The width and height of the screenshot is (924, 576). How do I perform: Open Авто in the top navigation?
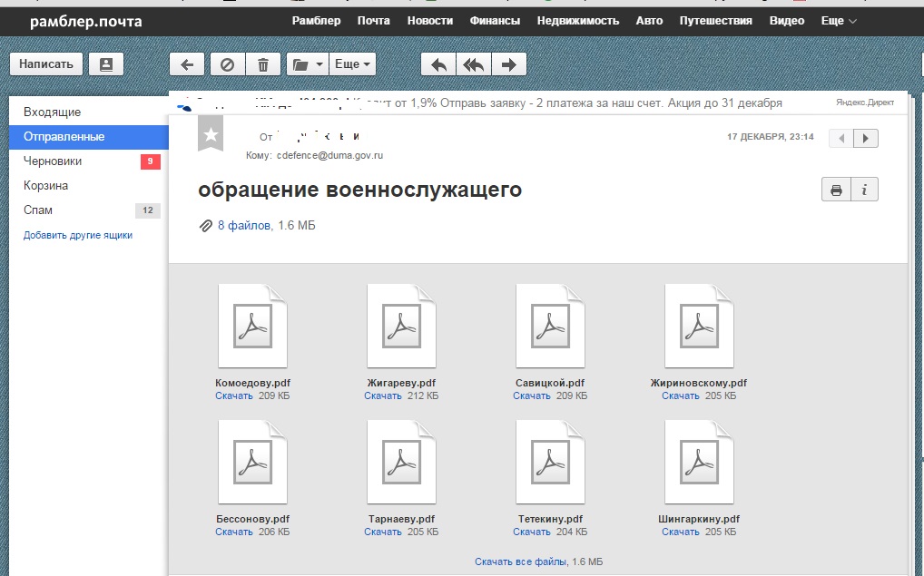649,21
